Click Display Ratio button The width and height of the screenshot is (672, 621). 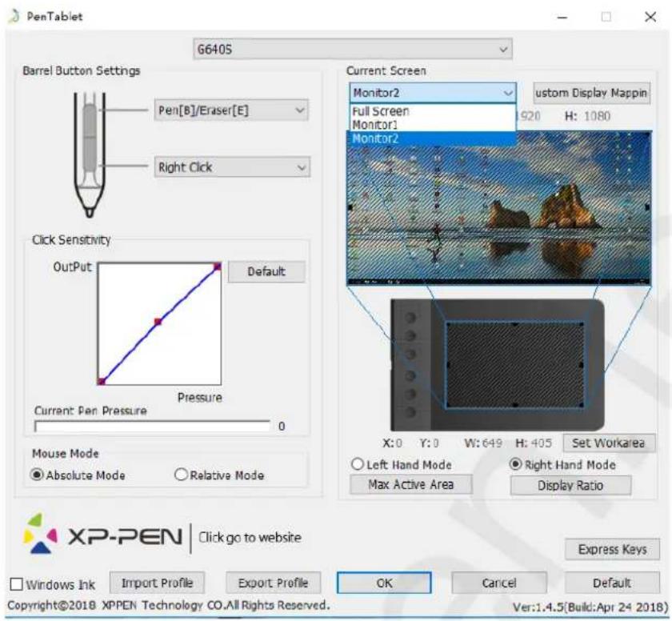(x=570, y=485)
